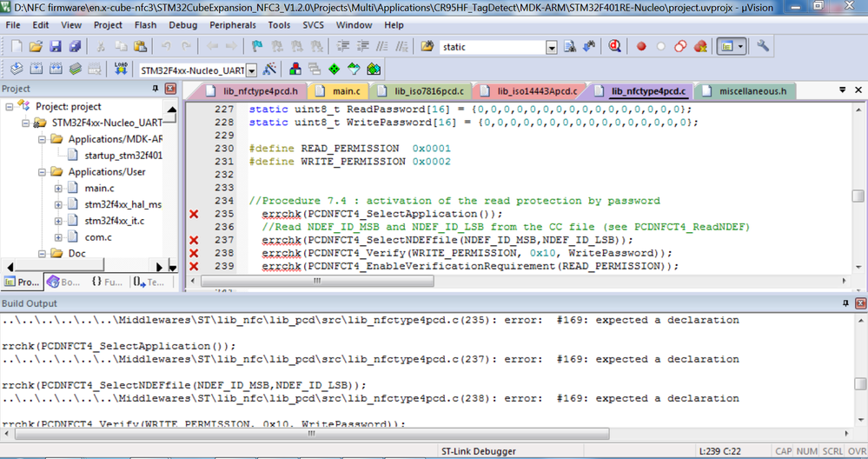
Task: Open Batch Build icon
Action: 76,70
